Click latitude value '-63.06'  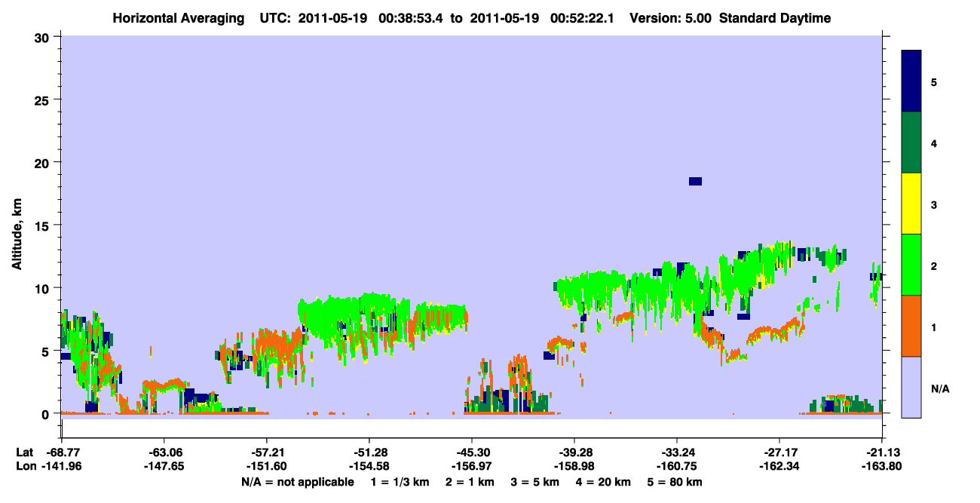(x=164, y=452)
